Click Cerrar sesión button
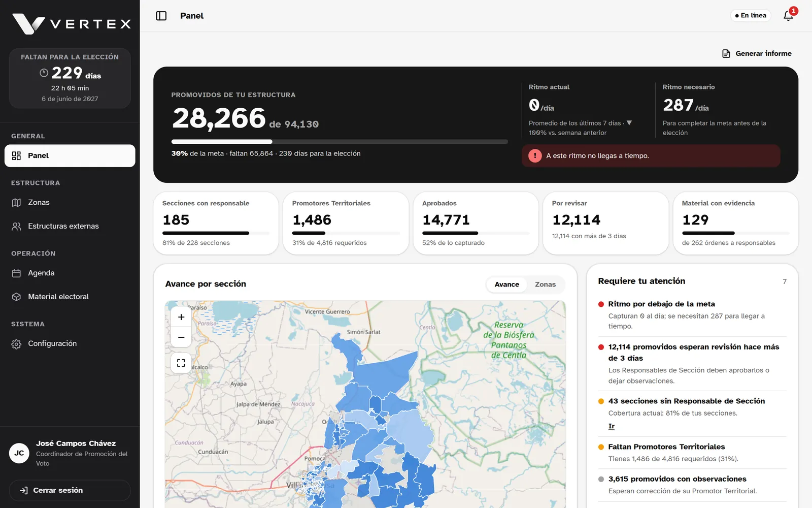This screenshot has width=812, height=508. coord(70,491)
